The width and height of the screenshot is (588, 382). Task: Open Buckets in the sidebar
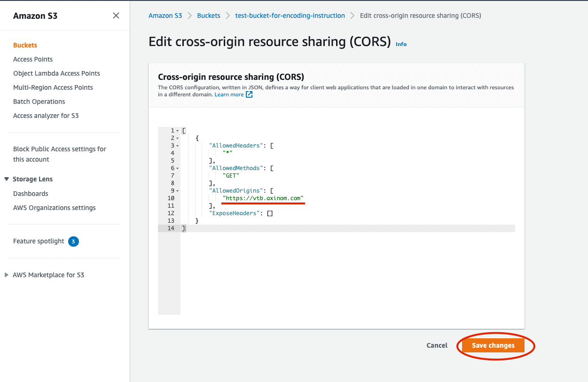pyautogui.click(x=25, y=45)
